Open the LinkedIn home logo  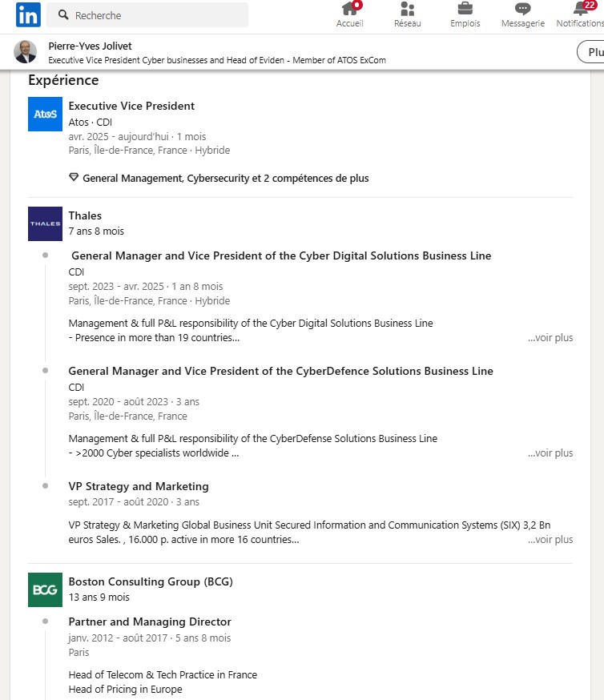[x=28, y=14]
